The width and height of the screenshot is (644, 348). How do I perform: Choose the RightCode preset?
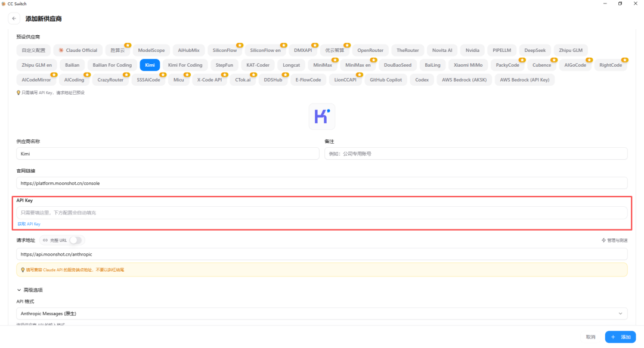coord(611,65)
